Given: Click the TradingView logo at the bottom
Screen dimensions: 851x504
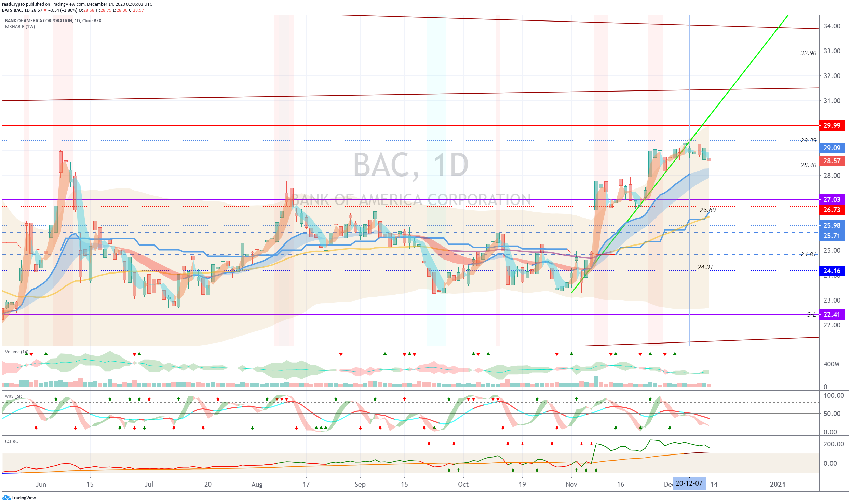Looking at the screenshot, I should point(19,498).
